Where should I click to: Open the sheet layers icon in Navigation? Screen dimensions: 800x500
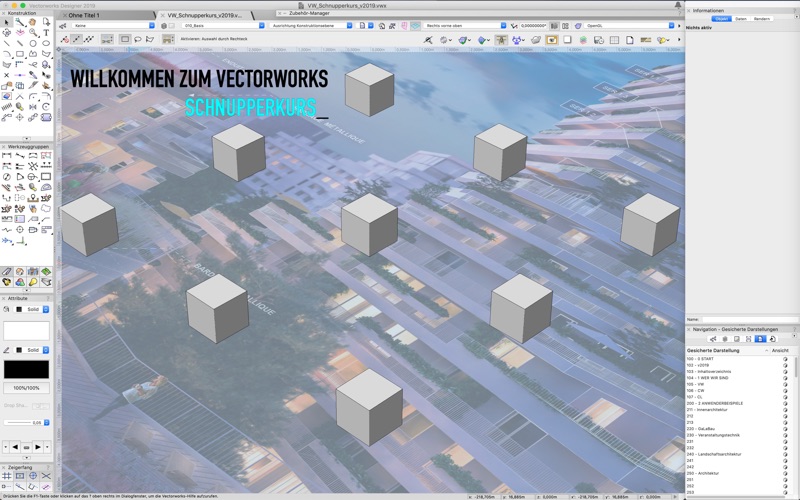[x=737, y=339]
